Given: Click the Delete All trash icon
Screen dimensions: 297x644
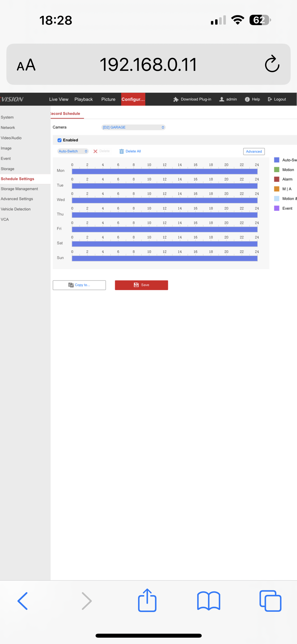Looking at the screenshot, I should pos(121,151).
